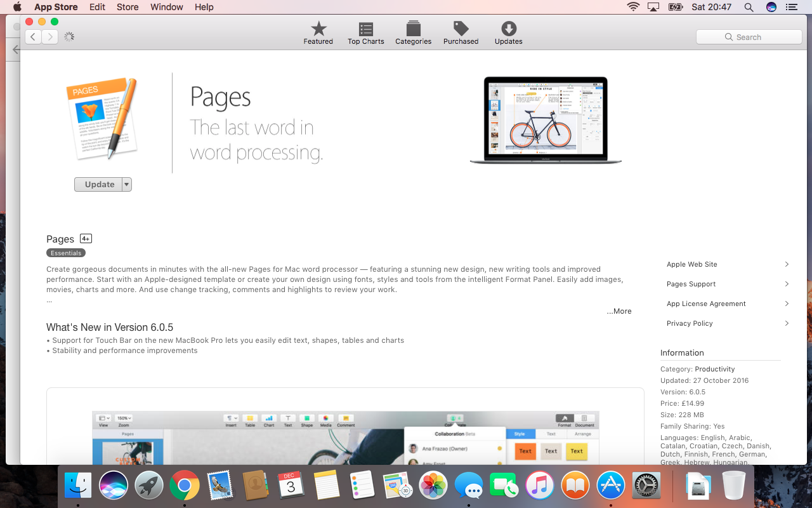This screenshot has width=812, height=508.
Task: Click the 'Family Sharing: Yes' line
Action: pyautogui.click(x=693, y=426)
